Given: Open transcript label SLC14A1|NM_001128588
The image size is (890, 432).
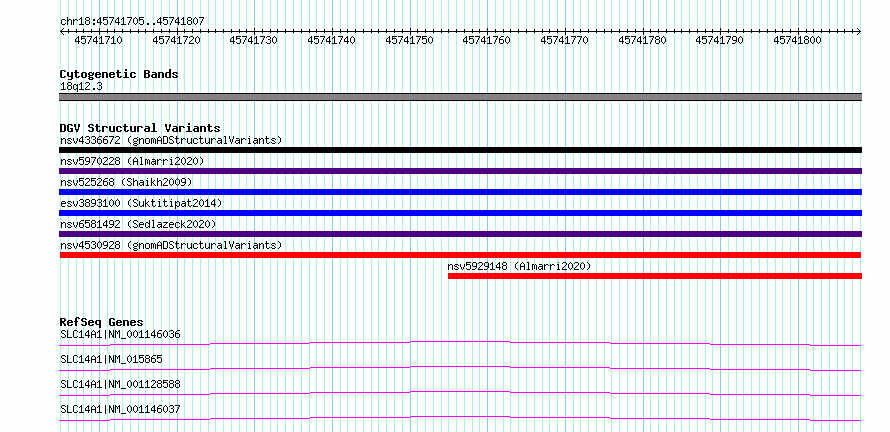Looking at the screenshot, I should coord(120,385).
